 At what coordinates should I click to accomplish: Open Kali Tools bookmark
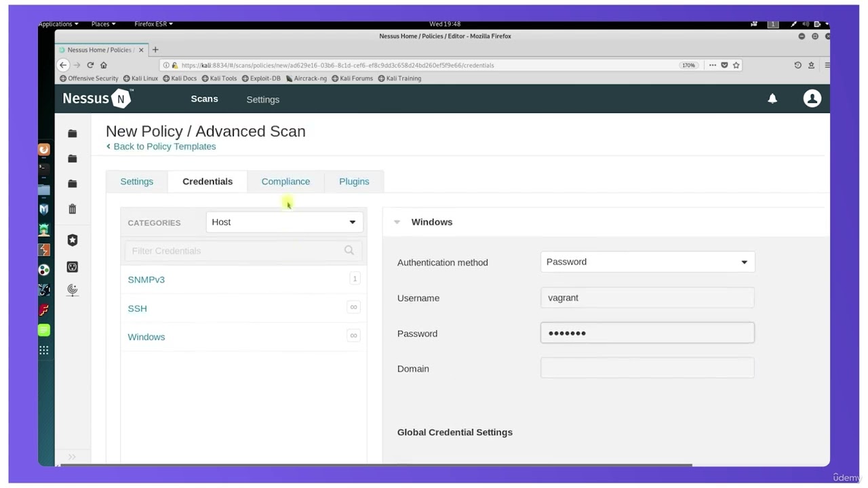219,79
